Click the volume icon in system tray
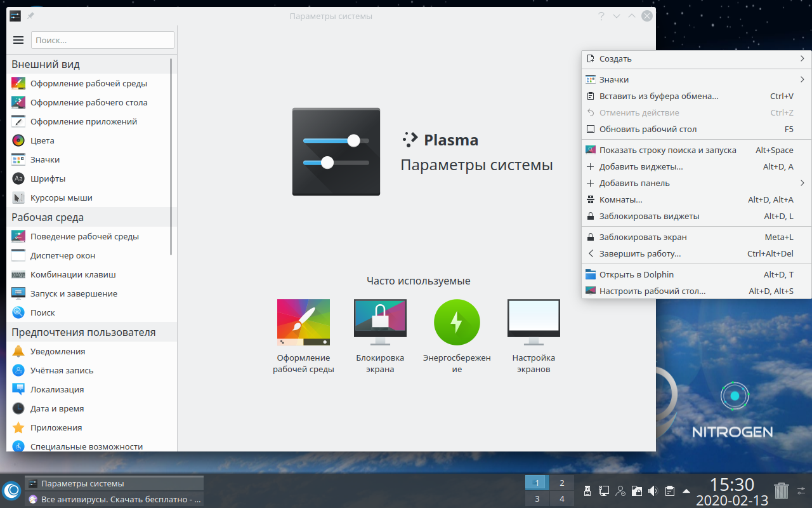This screenshot has width=812, height=508. (x=653, y=491)
